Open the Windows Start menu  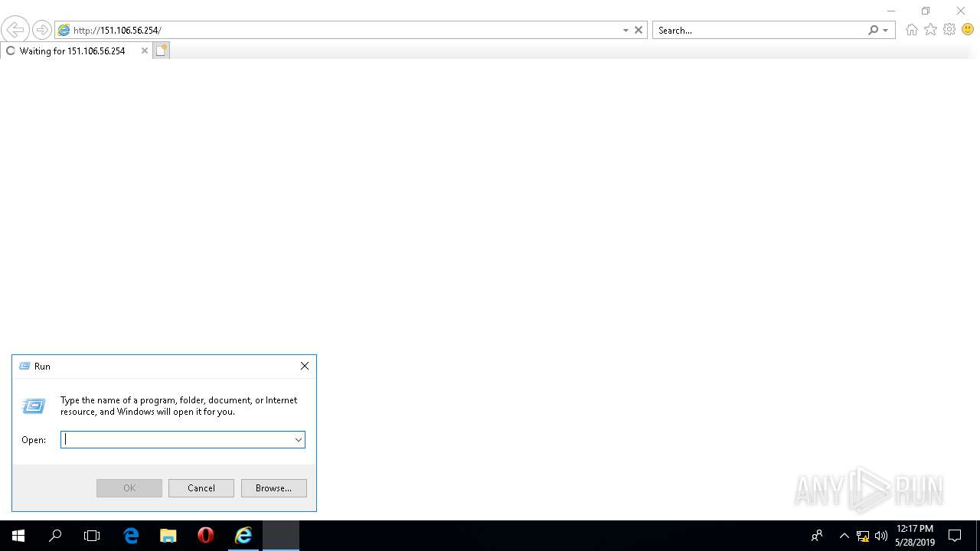click(x=18, y=536)
